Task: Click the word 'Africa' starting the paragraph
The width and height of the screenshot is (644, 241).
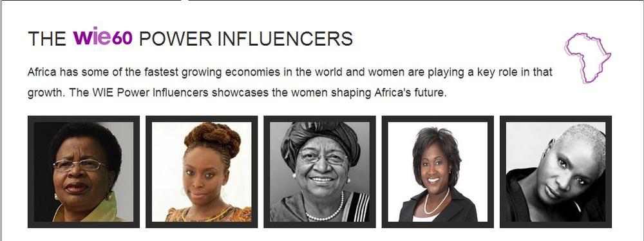Action: point(43,72)
